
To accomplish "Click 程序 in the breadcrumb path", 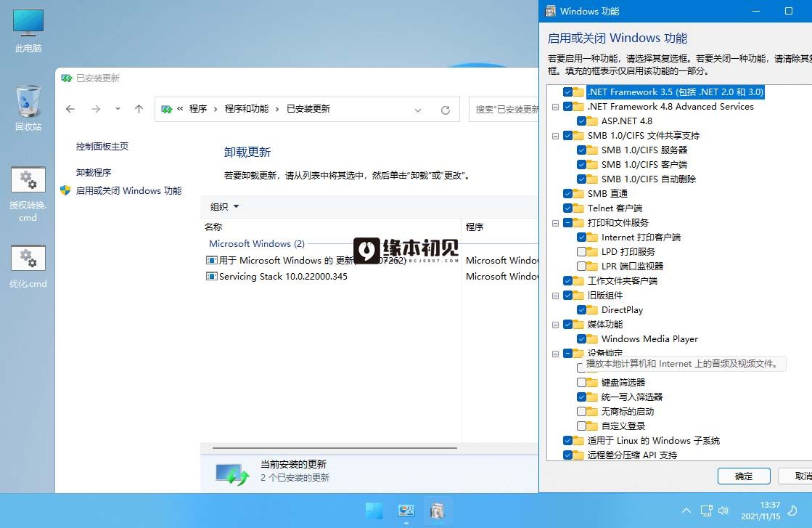I will point(198,109).
